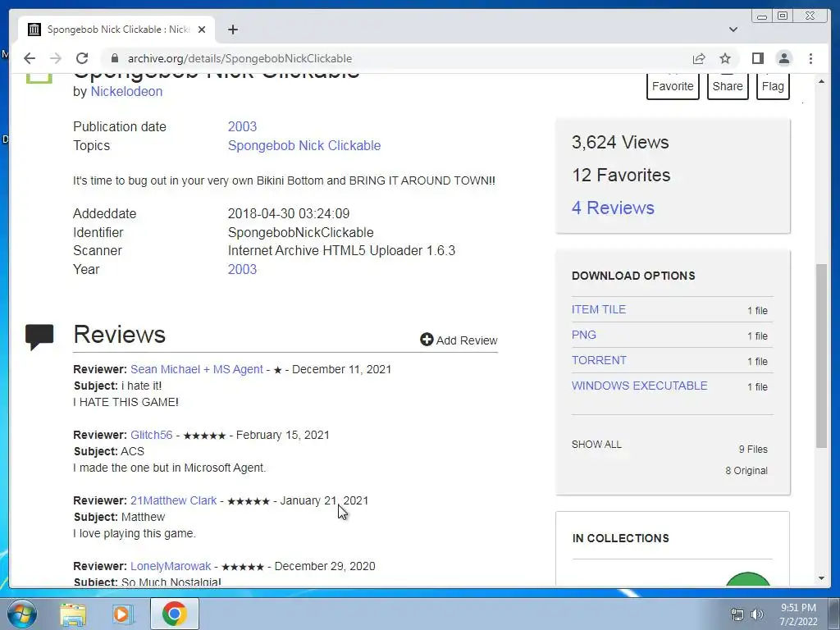
Task: Open reviewer 21Matthew Clark profile
Action: [174, 501]
